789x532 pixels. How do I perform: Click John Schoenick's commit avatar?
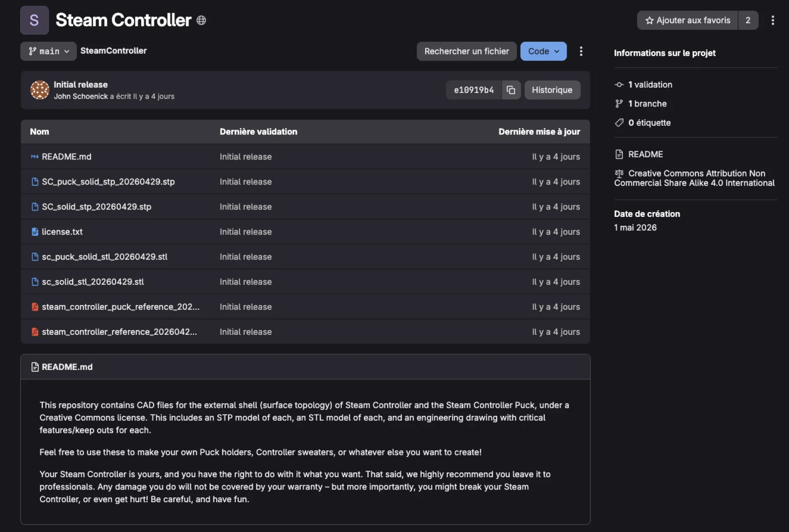39,90
